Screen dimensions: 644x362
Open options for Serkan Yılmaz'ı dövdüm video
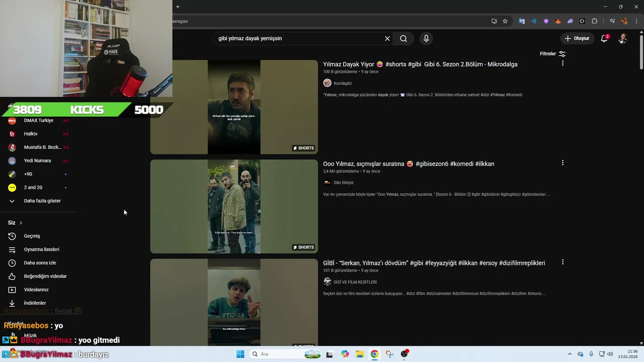562,262
